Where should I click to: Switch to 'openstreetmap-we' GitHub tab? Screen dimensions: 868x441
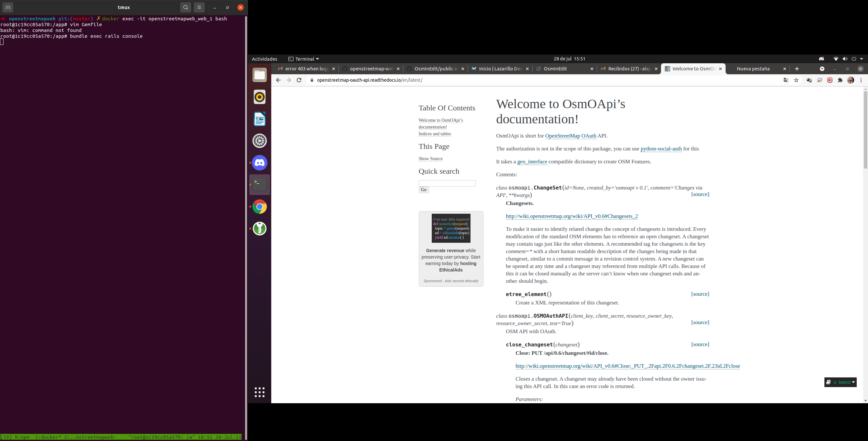[x=371, y=69]
